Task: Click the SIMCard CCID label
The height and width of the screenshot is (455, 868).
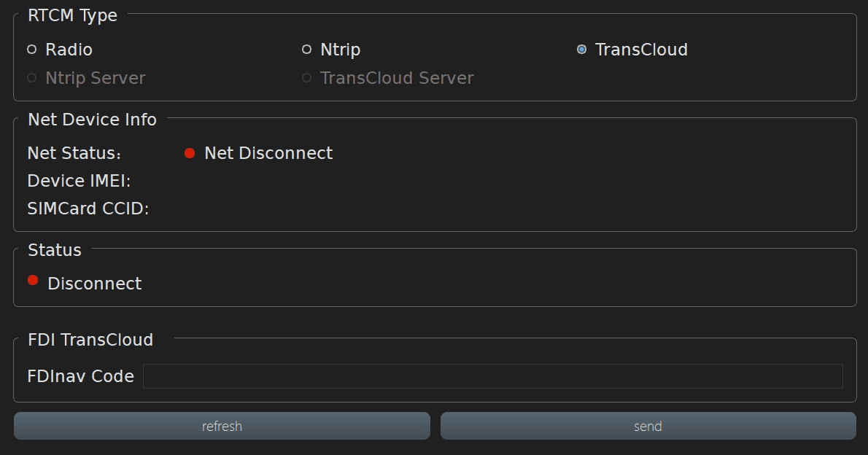Action: pos(88,209)
